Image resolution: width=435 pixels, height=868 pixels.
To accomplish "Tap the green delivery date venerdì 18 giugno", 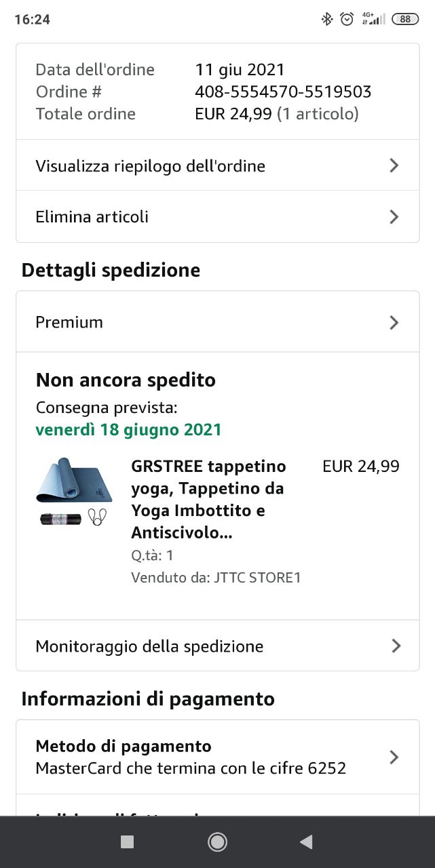I will point(128,430).
